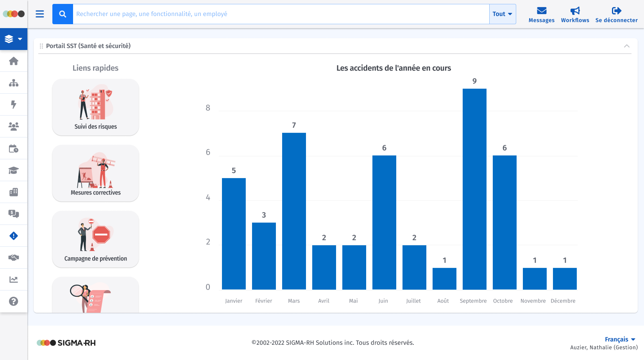Collapse the Portail SST panel chevron

[627, 46]
